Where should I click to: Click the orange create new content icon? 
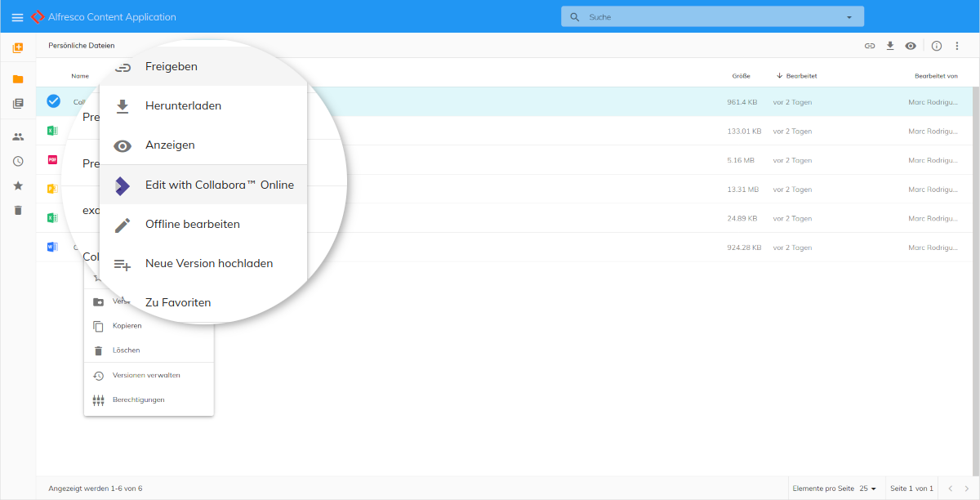pyautogui.click(x=18, y=47)
